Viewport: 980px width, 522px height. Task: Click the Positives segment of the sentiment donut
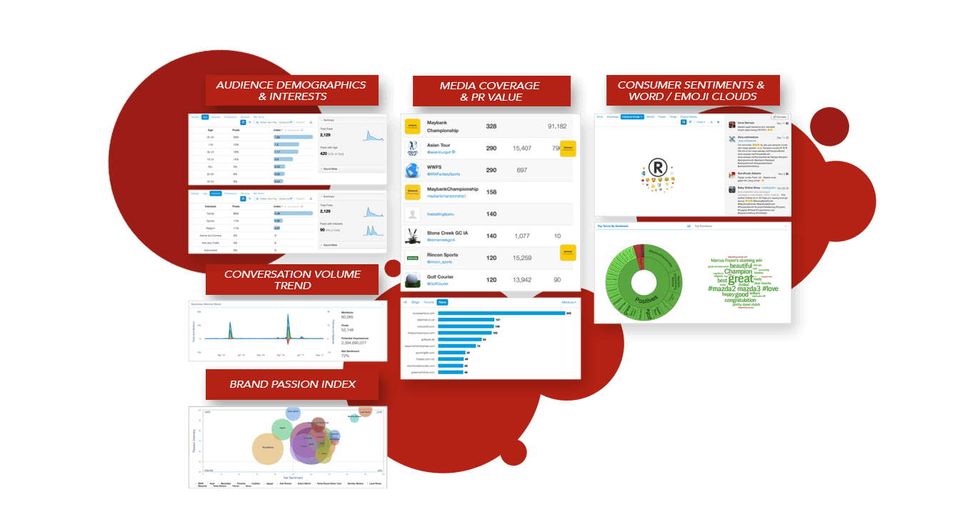pos(646,300)
